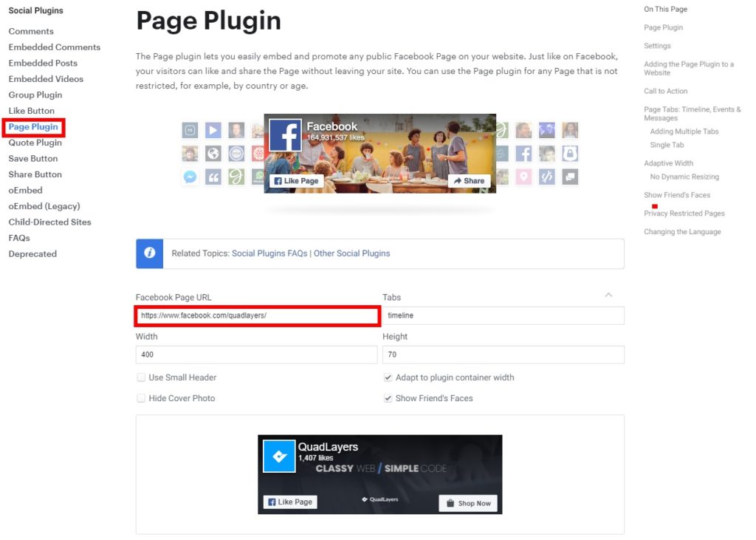756x540 pixels.
Task: Jump to Adding the Page Plugin to a Website
Action: coord(689,69)
